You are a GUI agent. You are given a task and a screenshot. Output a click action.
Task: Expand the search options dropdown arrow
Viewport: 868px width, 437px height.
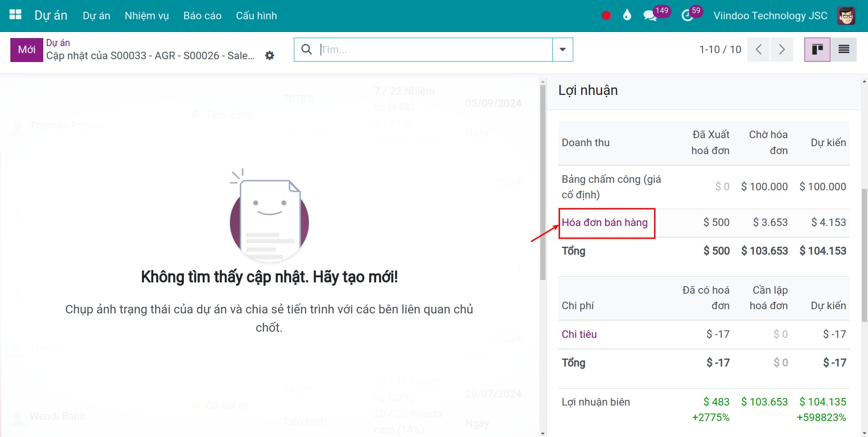tap(562, 49)
